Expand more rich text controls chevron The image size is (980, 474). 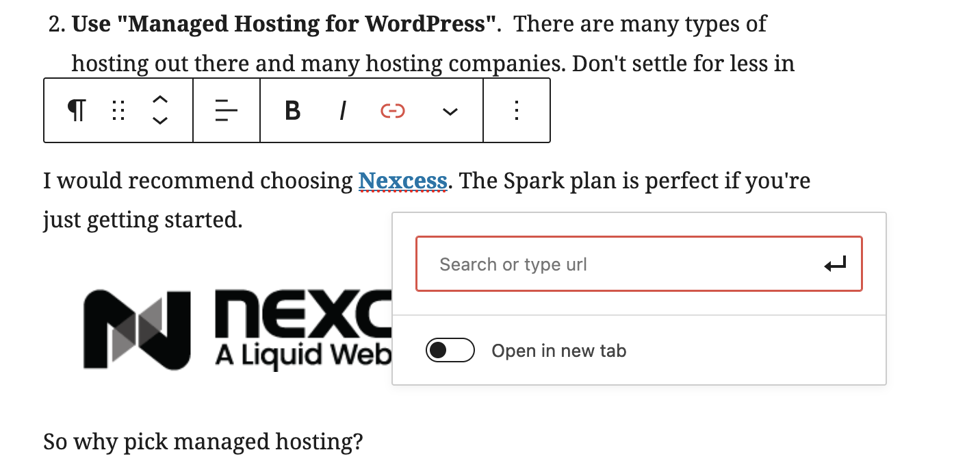point(450,111)
